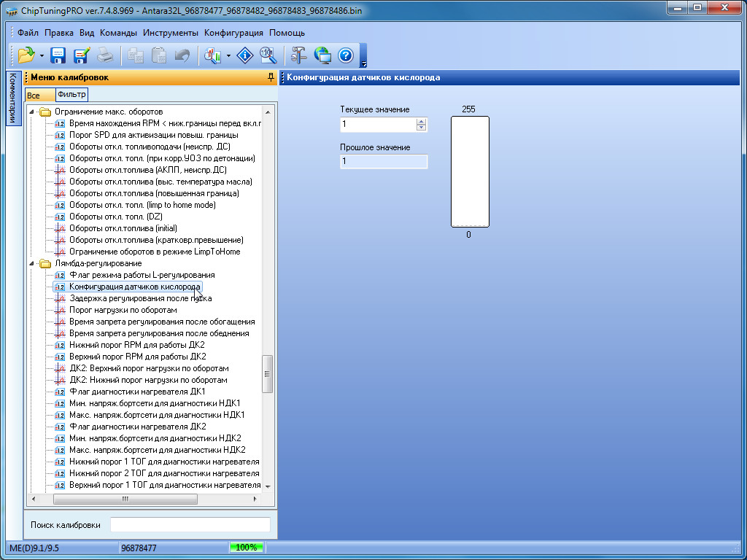
Task: Open dropdown arrow next to chart compare icon
Action: pos(229,55)
